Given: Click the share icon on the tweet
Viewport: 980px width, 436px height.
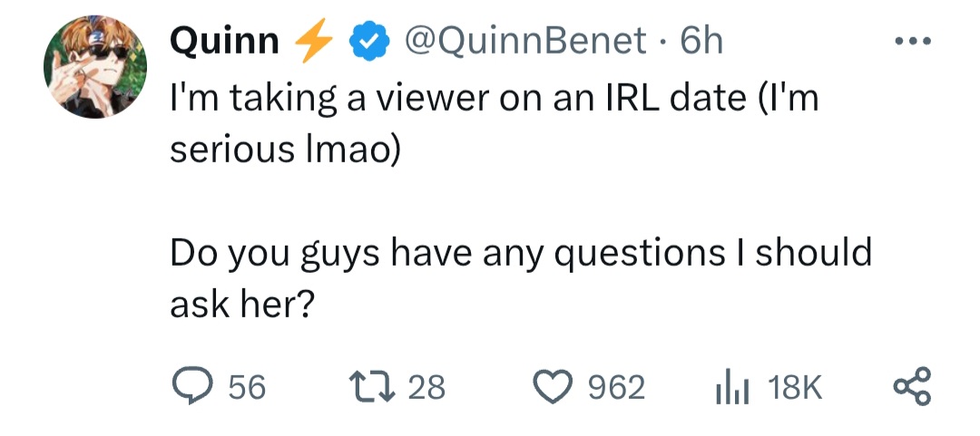Looking at the screenshot, I should click(x=912, y=387).
